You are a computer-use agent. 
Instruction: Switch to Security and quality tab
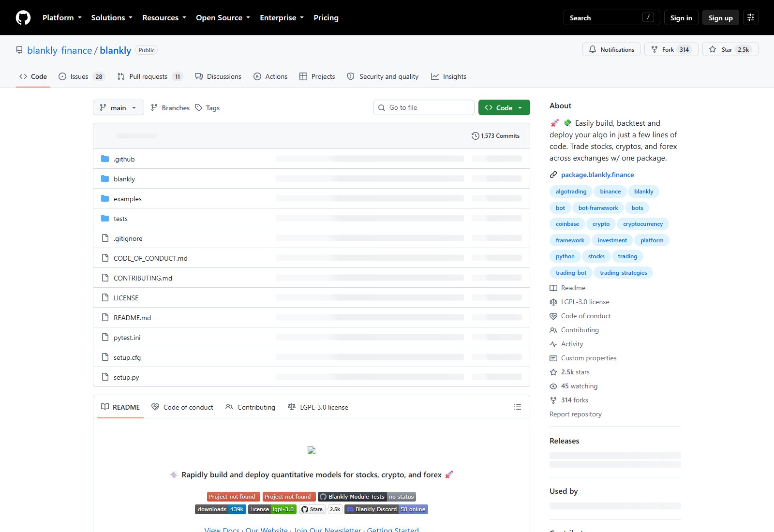pos(383,76)
